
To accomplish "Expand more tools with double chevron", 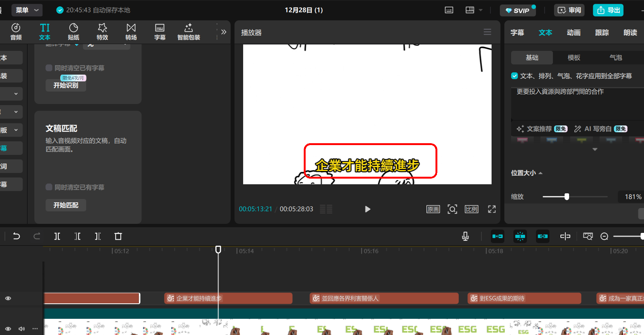I will coord(224,32).
